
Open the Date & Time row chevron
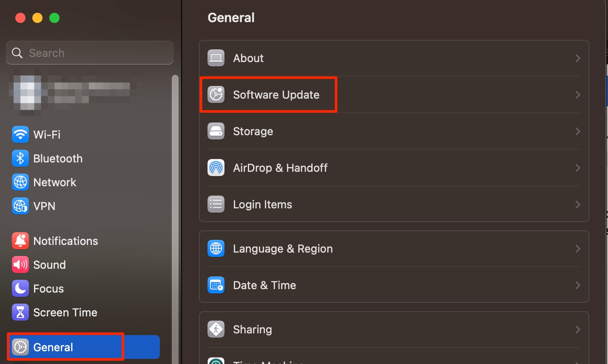578,285
